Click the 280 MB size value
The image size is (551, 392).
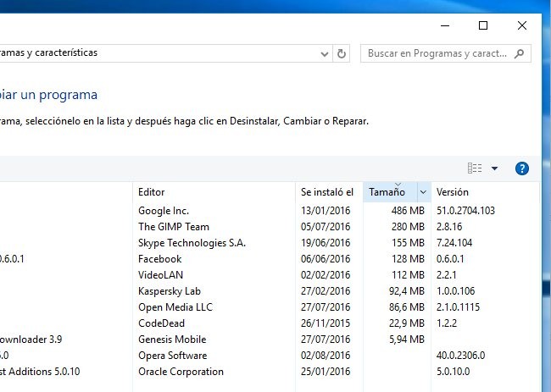click(408, 227)
